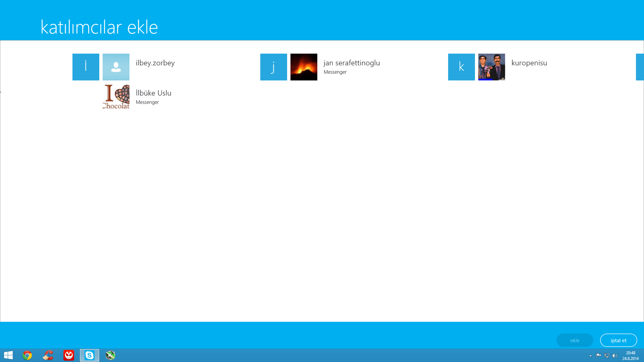Select contact jan serafettinoglu by name
The image size is (644, 362).
click(352, 63)
